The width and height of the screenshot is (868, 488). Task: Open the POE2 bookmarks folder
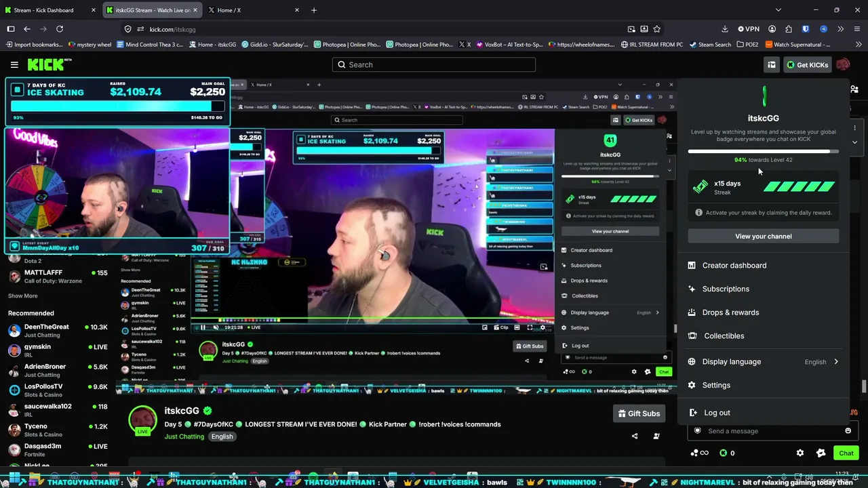(747, 45)
